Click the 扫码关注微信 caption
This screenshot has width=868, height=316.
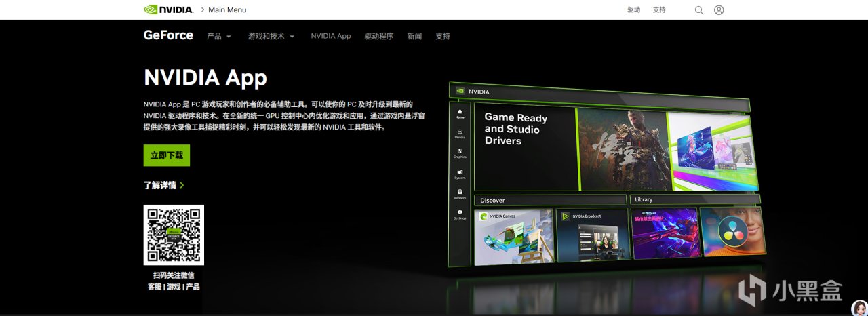tap(174, 275)
